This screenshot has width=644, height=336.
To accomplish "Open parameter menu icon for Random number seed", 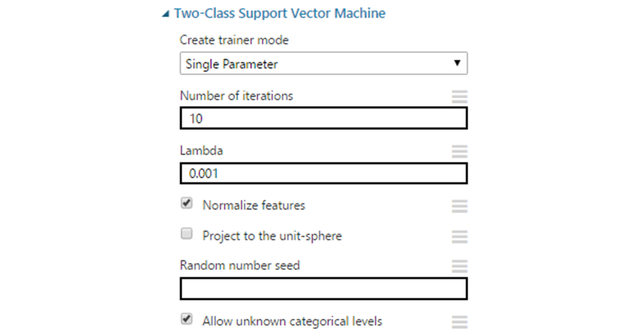I will click(x=459, y=266).
